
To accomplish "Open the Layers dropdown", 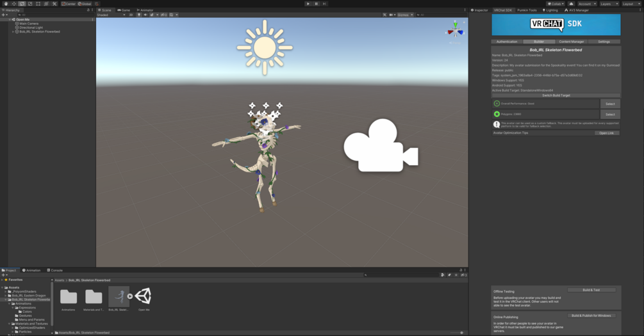I will (609, 4).
